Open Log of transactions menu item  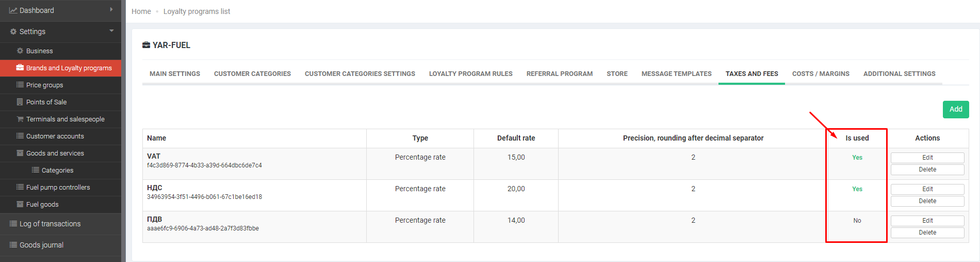click(x=50, y=224)
